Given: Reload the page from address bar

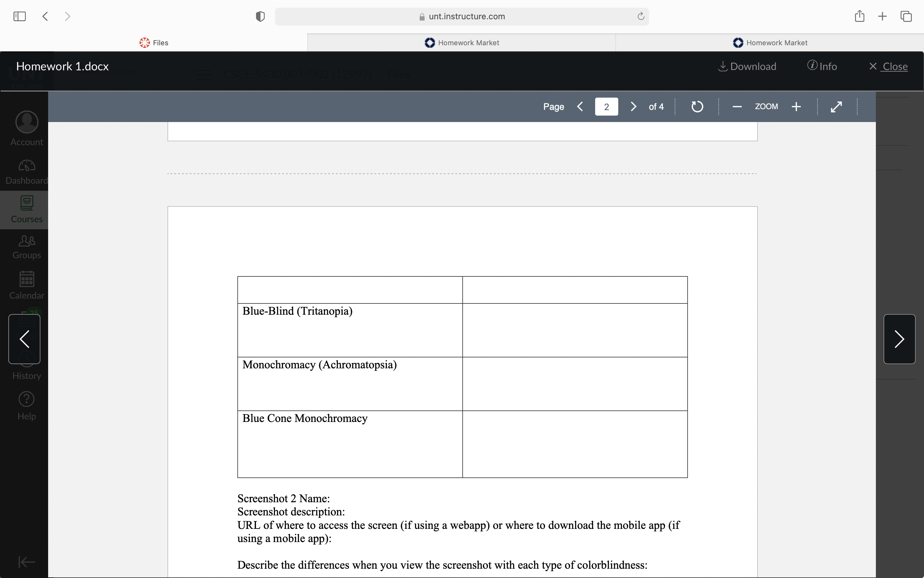Looking at the screenshot, I should [x=641, y=16].
